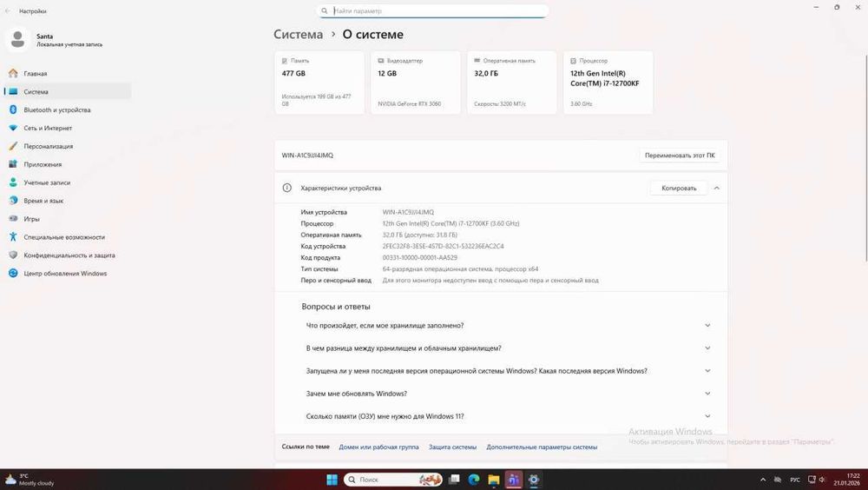Click the crossed-out tray icon beside chevron

[778, 480]
